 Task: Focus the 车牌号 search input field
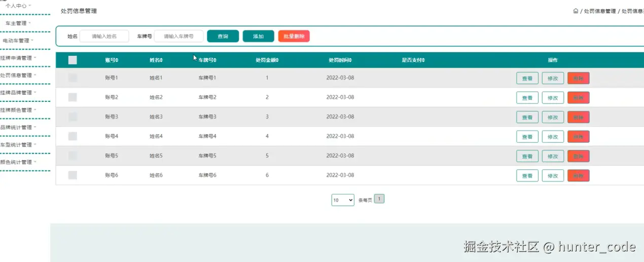tap(178, 36)
